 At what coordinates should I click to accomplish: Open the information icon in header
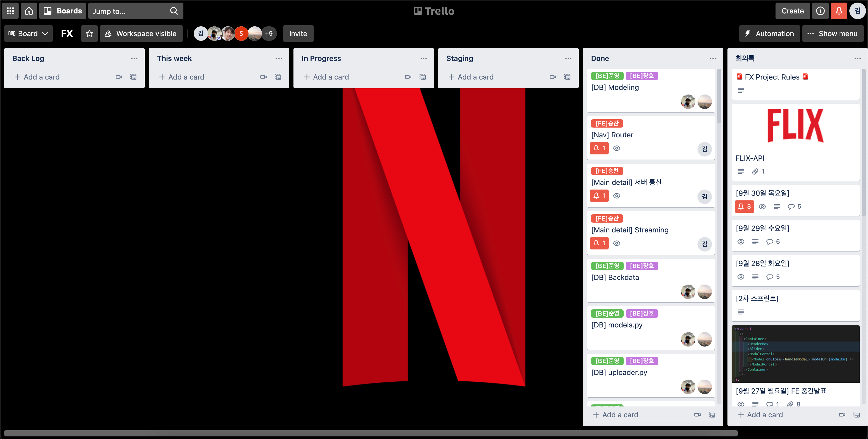coord(820,11)
